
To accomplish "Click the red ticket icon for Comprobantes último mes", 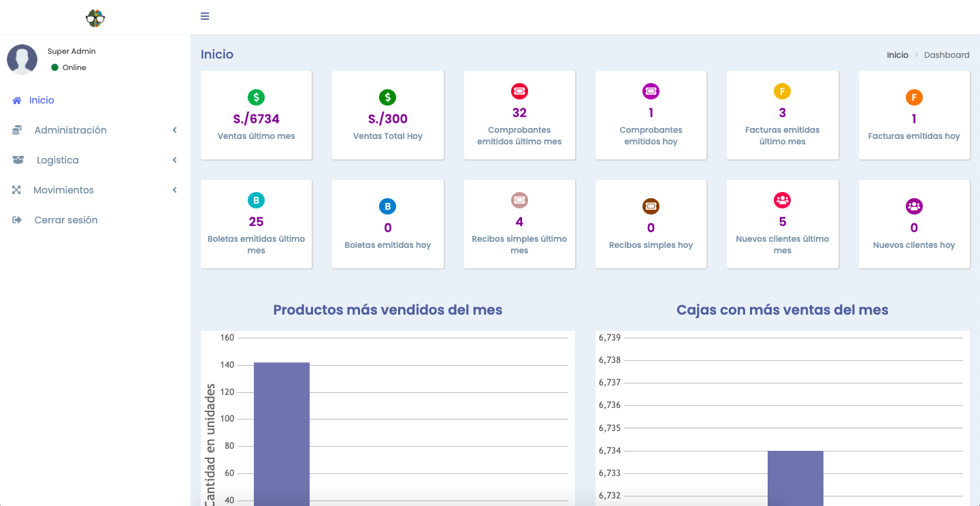I will pos(519,91).
